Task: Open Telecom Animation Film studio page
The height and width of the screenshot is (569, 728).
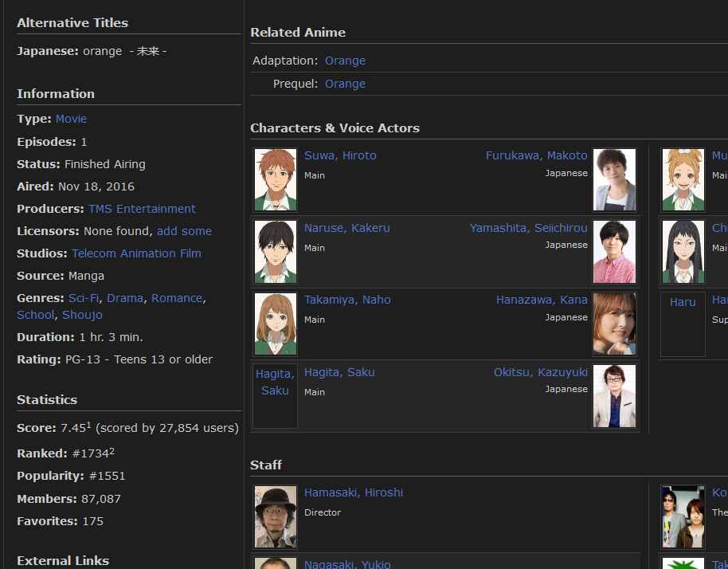Action: click(136, 253)
